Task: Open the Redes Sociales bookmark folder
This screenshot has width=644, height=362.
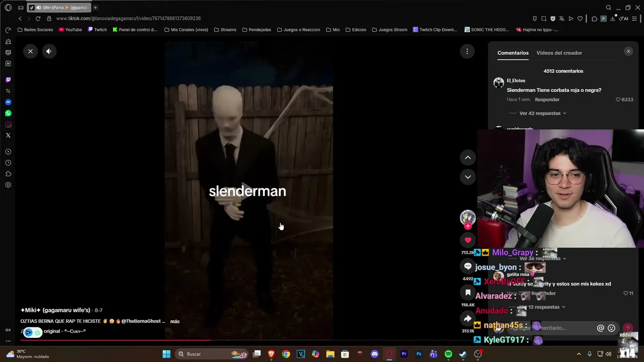Action: 35,30
